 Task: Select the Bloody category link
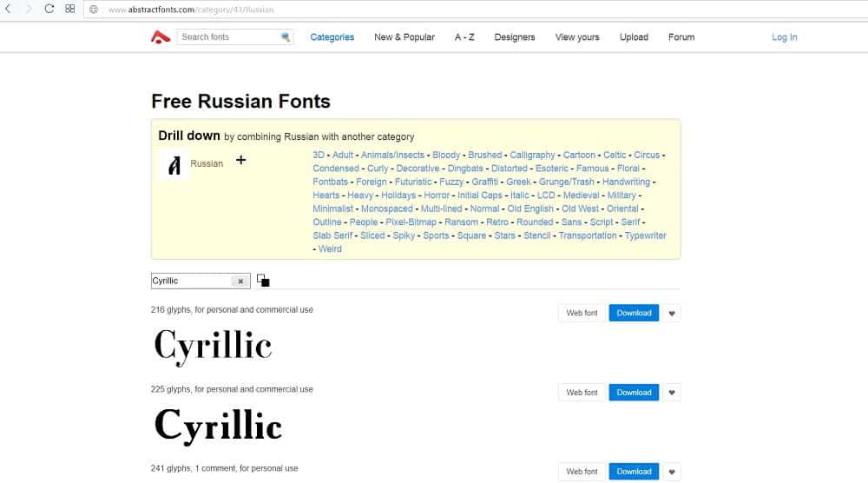(x=446, y=155)
